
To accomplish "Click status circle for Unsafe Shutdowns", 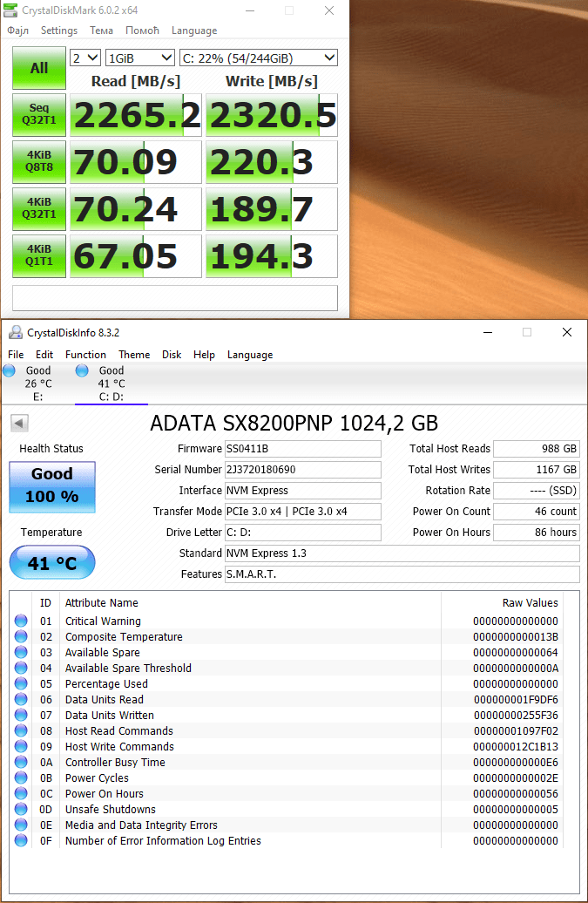I will tap(21, 809).
